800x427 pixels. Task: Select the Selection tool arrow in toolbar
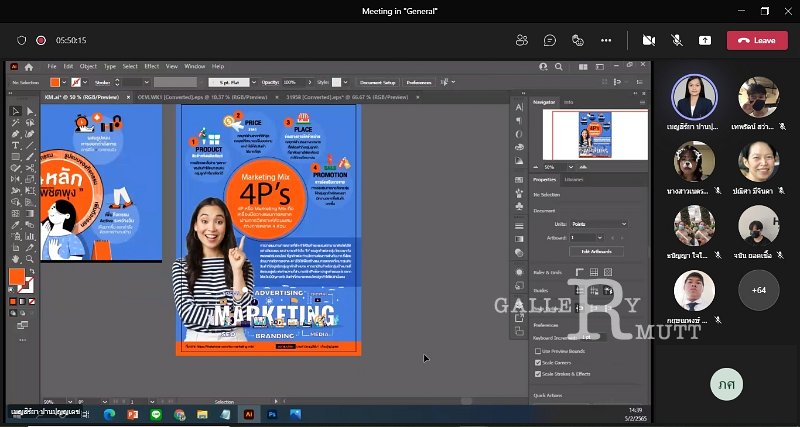(15, 111)
